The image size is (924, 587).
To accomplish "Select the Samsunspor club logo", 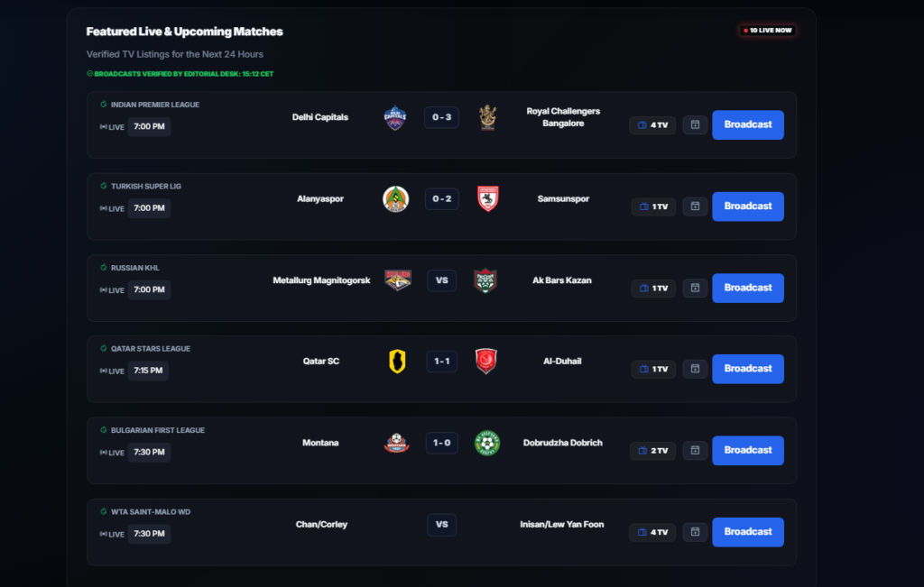I will [487, 199].
